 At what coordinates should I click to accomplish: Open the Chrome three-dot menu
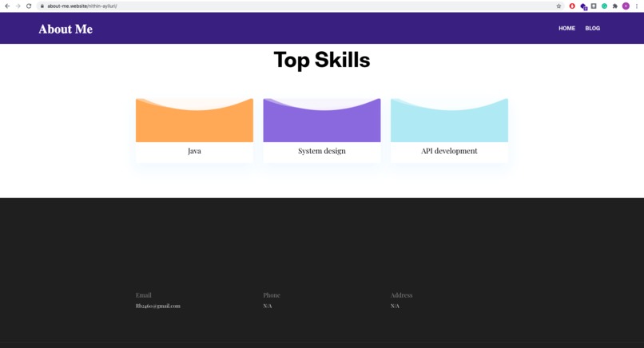[x=637, y=6]
